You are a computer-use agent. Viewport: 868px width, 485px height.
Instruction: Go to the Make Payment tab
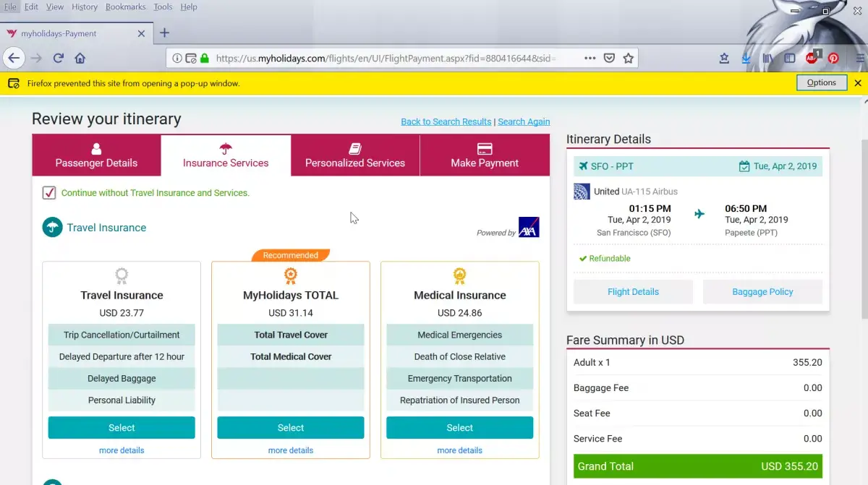coord(485,155)
